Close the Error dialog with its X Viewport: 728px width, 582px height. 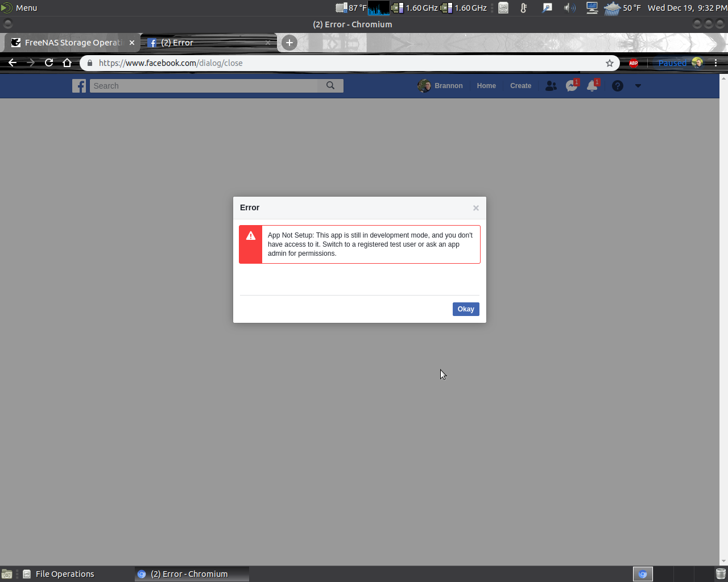coord(476,208)
